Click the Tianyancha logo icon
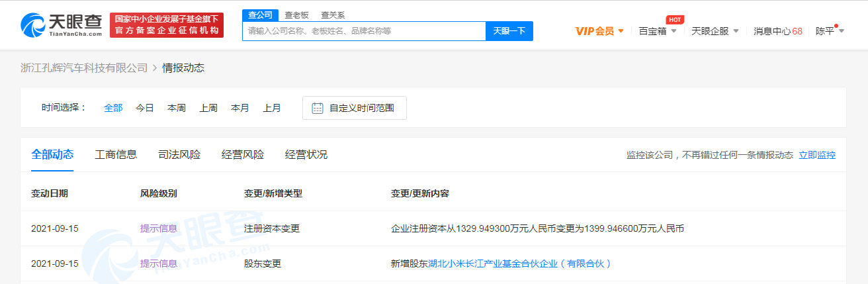Image resolution: width=868 pixels, height=284 pixels. 33,25
